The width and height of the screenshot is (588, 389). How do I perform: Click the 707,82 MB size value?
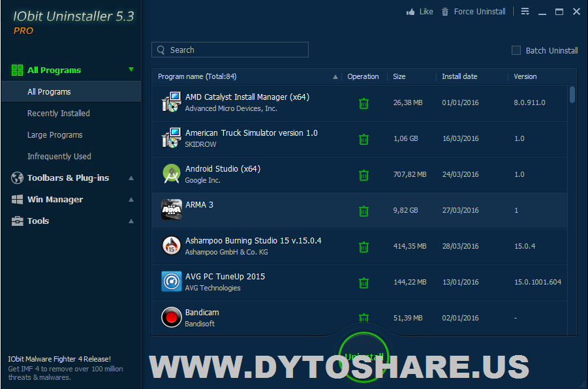click(410, 174)
